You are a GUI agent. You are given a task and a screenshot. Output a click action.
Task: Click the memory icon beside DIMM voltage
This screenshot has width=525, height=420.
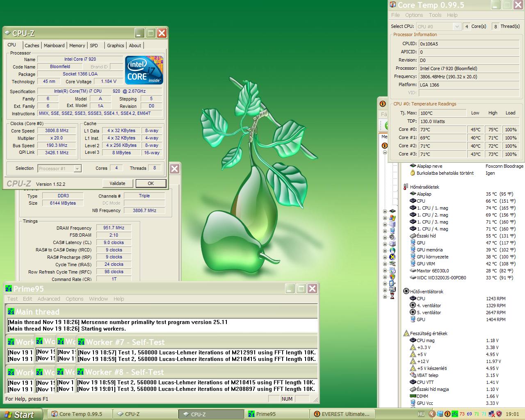(413, 396)
